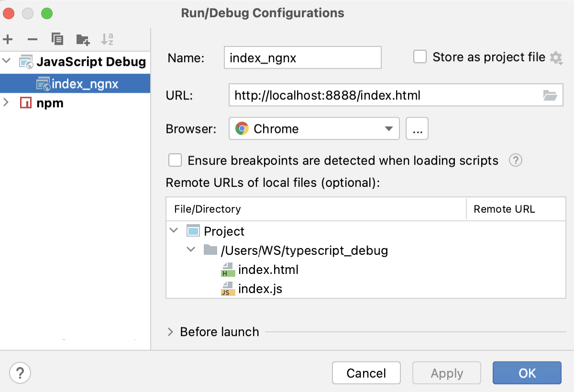Screen dimensions: 574x392
Task: Collapse the typescript_debug directory node
Action: point(191,250)
